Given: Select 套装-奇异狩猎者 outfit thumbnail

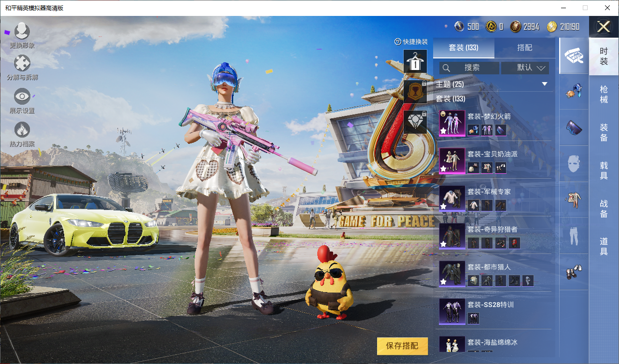Looking at the screenshot, I should pos(452,236).
